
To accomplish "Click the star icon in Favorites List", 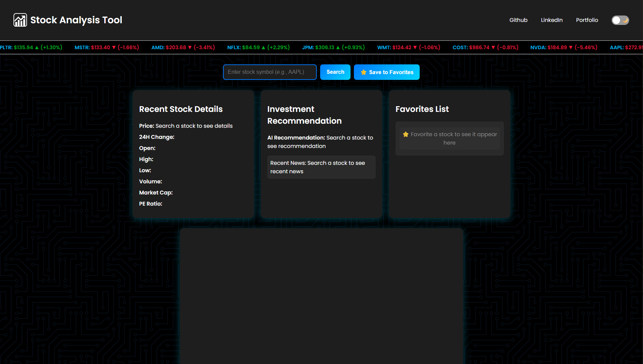I will pyautogui.click(x=406, y=134).
